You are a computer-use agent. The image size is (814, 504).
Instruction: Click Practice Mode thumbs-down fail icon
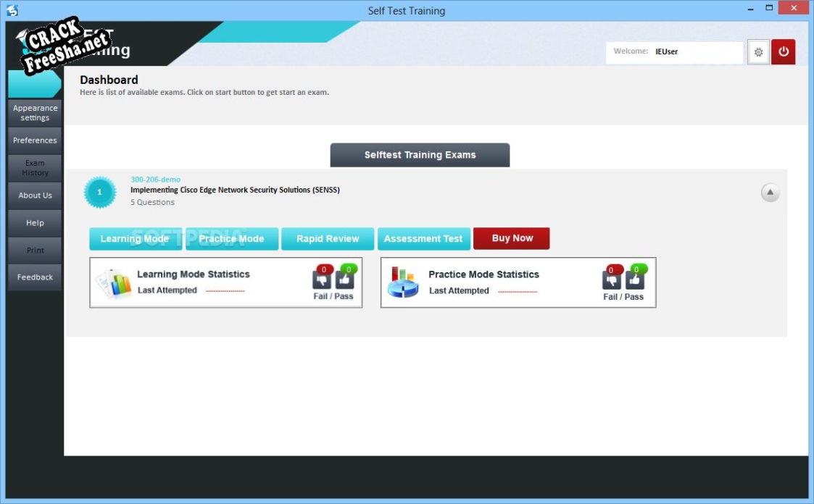click(612, 280)
